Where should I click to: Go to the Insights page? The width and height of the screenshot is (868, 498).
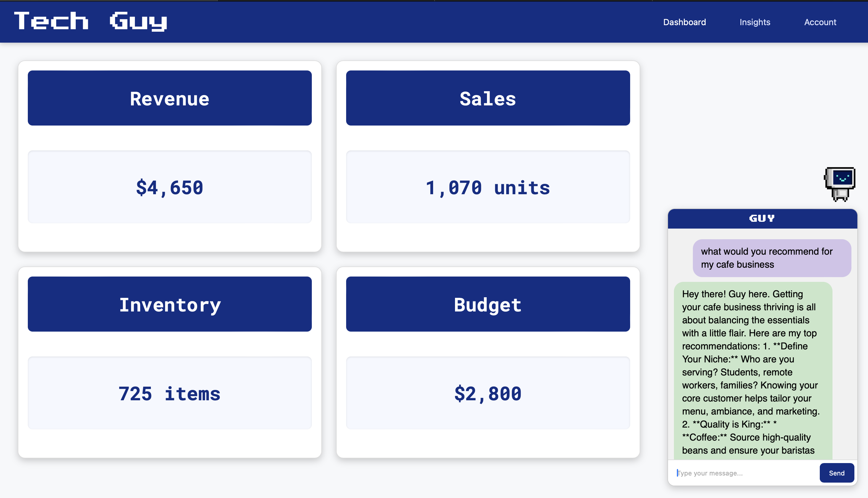pos(755,22)
